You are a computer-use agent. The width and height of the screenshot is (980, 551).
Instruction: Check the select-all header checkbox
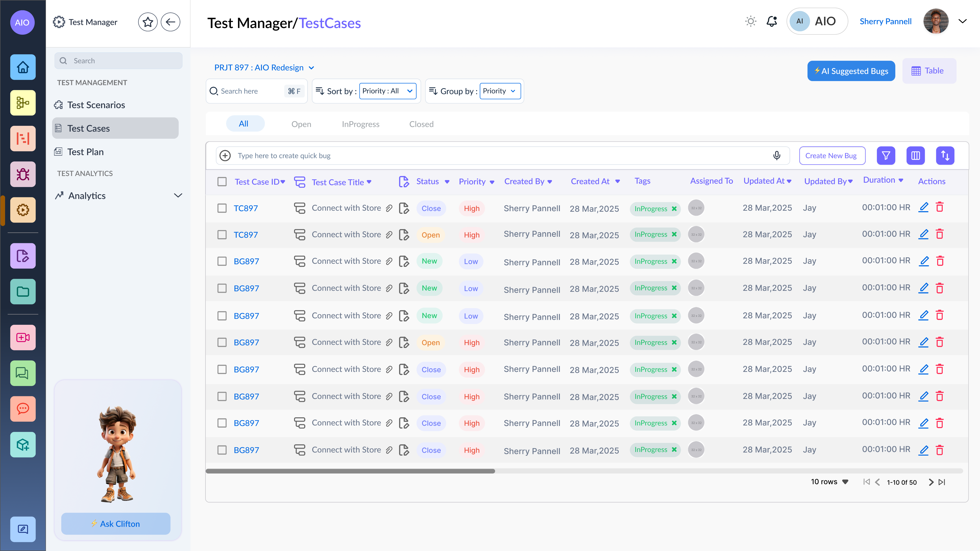coord(222,182)
